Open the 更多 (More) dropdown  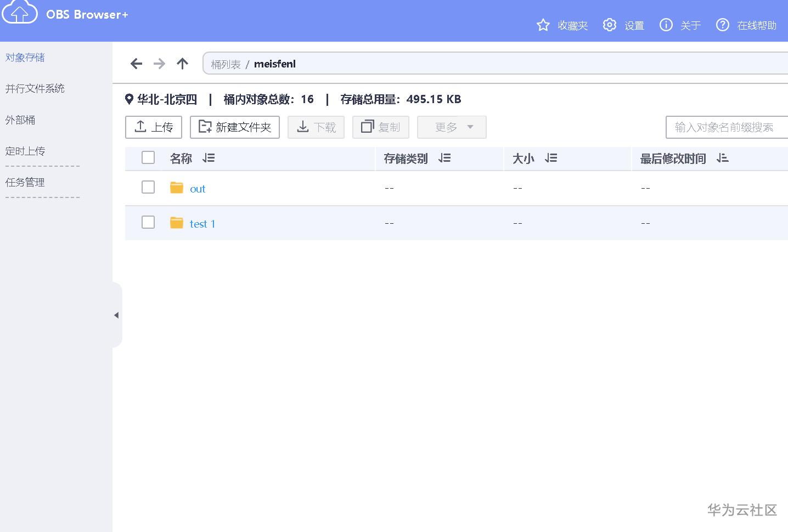coord(451,127)
